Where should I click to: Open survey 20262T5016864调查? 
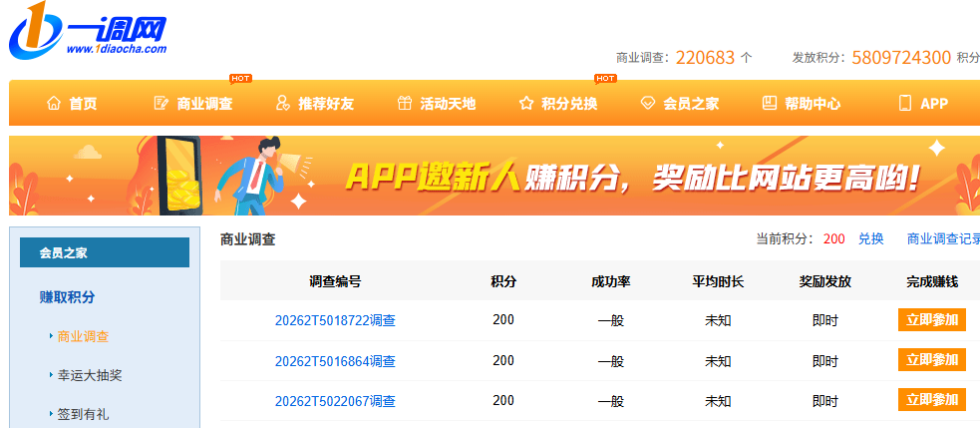335,361
